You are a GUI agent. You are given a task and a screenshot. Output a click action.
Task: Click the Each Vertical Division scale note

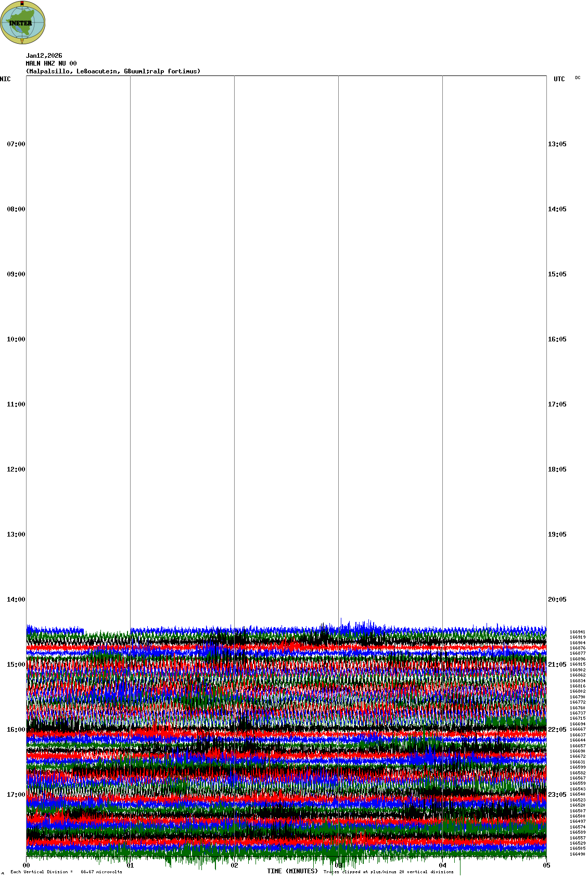(66, 872)
